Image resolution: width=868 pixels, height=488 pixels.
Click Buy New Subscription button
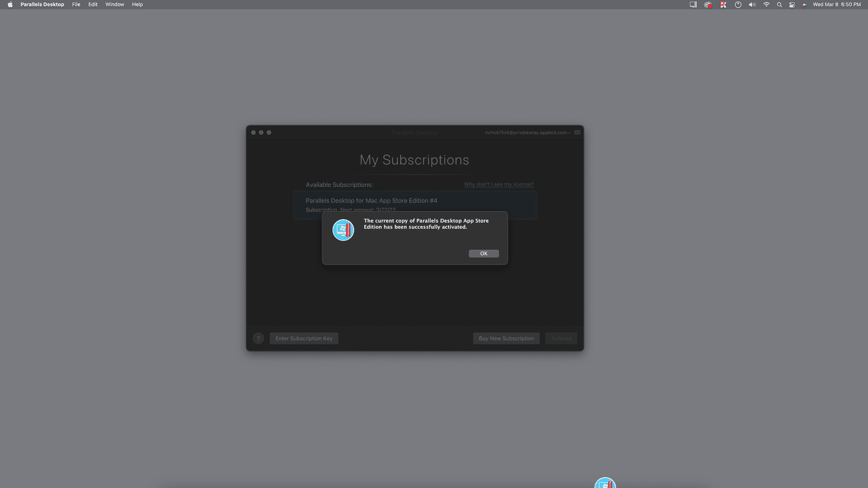tap(506, 338)
